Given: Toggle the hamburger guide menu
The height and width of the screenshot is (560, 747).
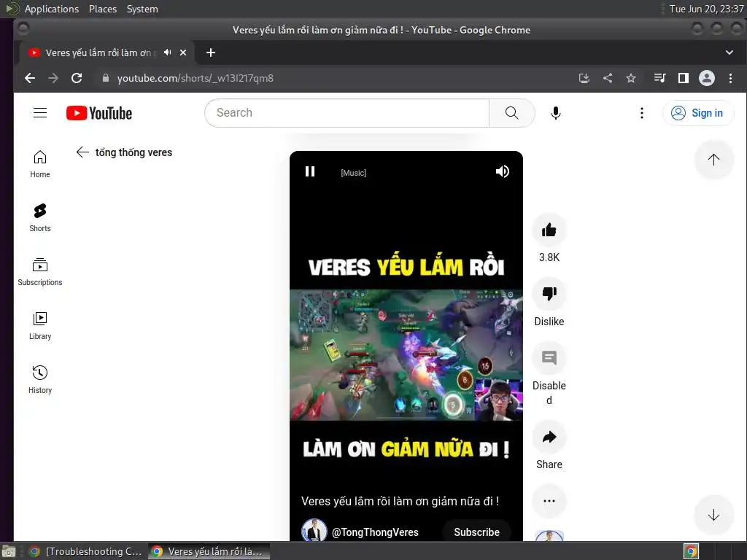Looking at the screenshot, I should point(40,113).
